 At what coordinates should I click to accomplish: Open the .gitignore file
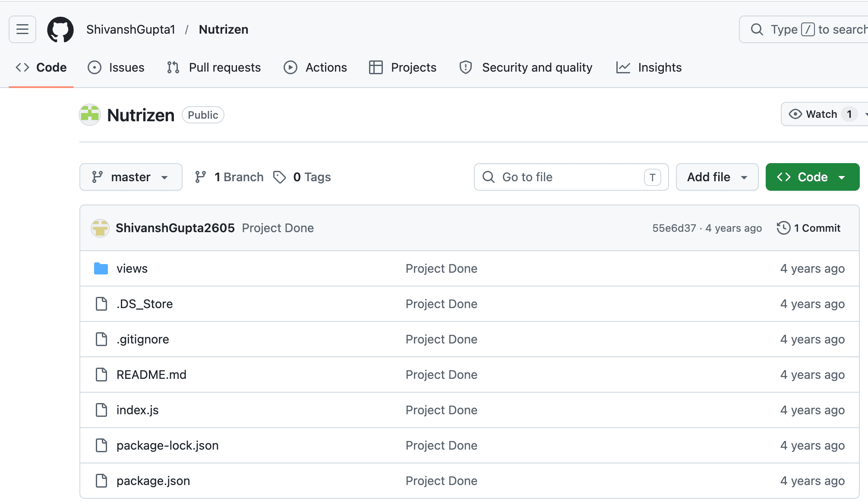(143, 339)
